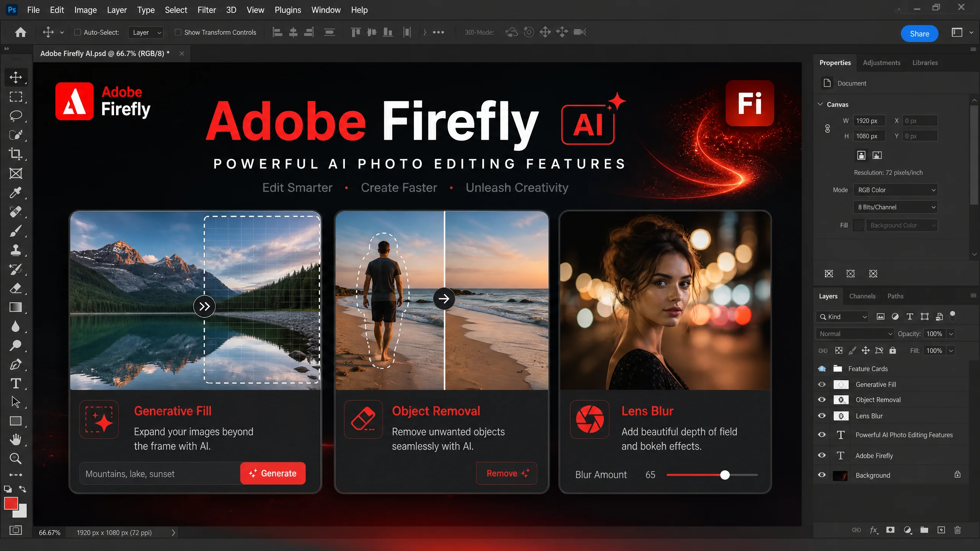980x551 pixels.
Task: Select the Rectangle shape tool
Action: point(16,421)
